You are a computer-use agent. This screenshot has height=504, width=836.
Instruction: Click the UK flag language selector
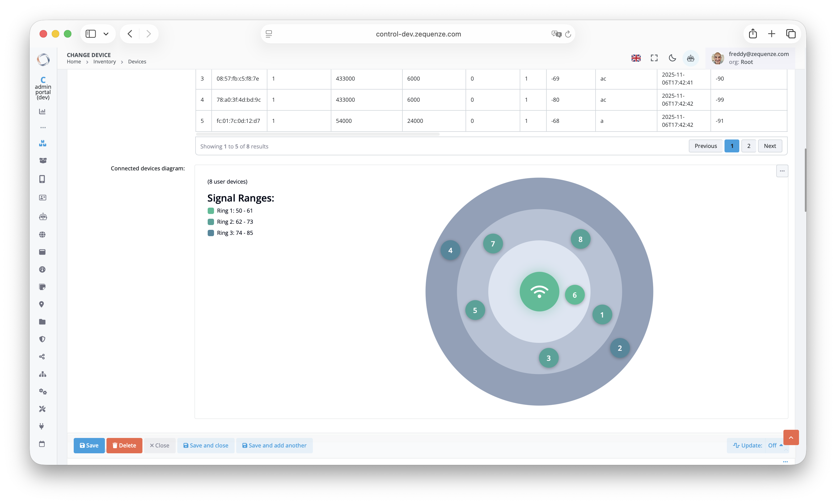pos(636,58)
